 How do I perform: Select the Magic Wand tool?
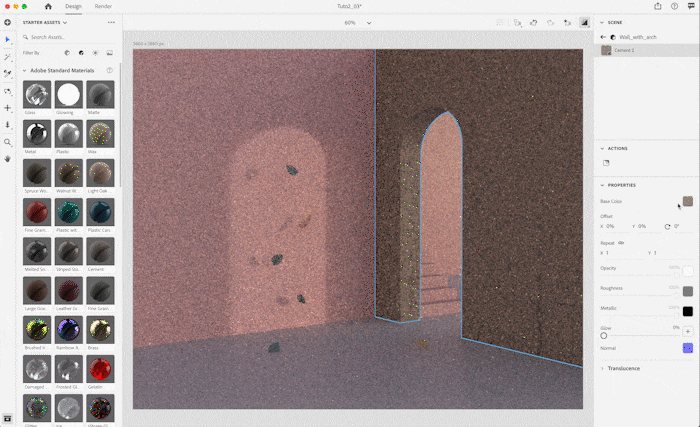8,57
